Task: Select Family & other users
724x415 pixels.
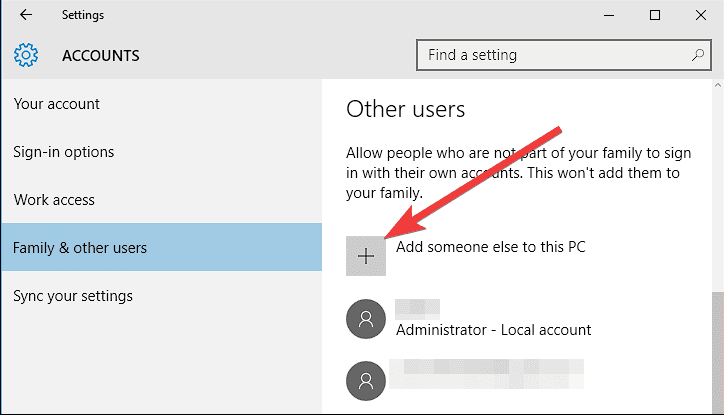Action: pos(78,248)
